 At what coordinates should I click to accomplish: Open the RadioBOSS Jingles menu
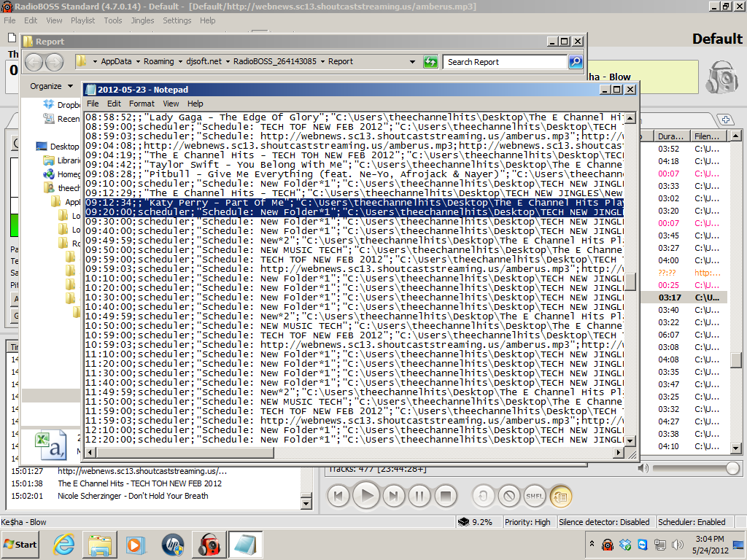pyautogui.click(x=142, y=20)
